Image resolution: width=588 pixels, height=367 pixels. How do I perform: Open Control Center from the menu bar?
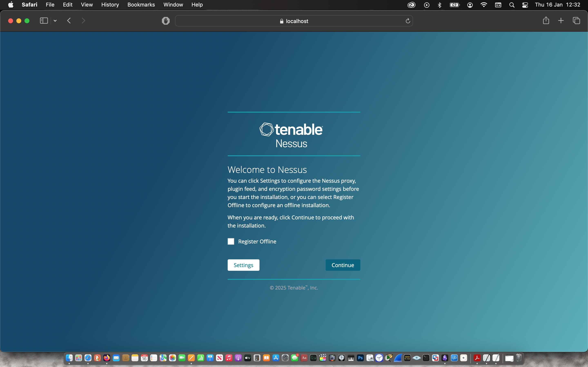point(525,5)
